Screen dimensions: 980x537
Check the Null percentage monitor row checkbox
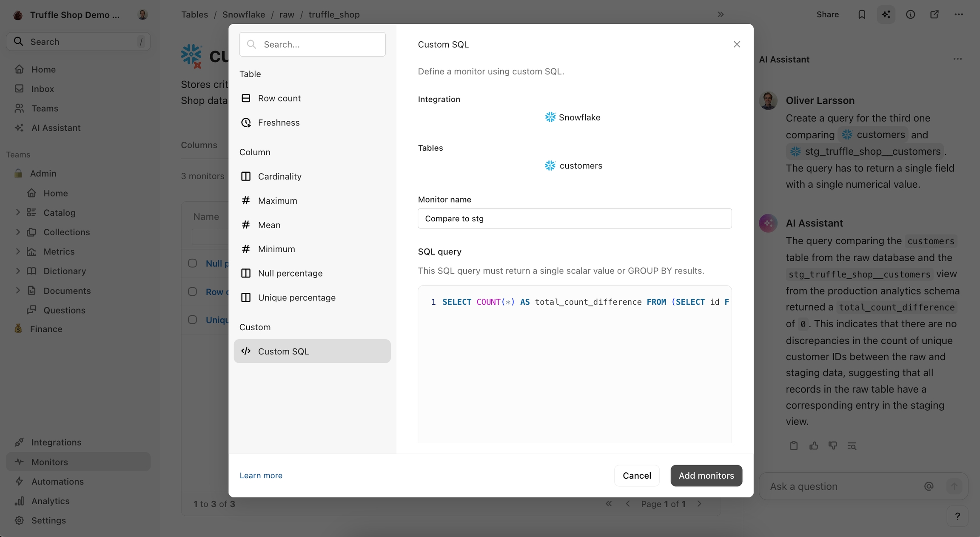coord(192,263)
